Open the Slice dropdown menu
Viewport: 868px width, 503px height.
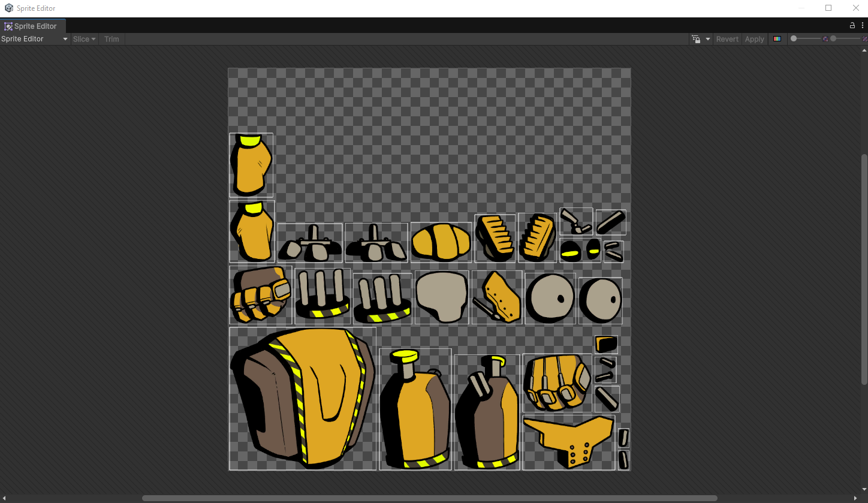[84, 39]
